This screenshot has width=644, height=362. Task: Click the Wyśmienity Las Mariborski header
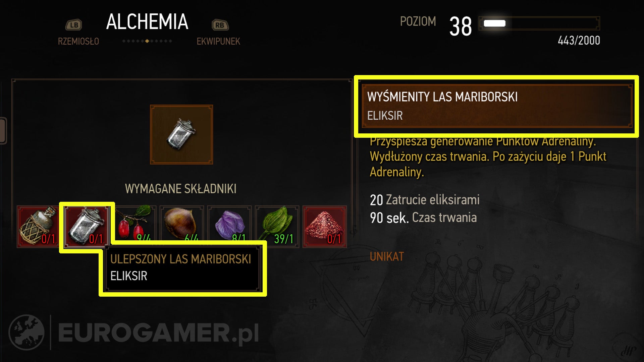coord(497,106)
